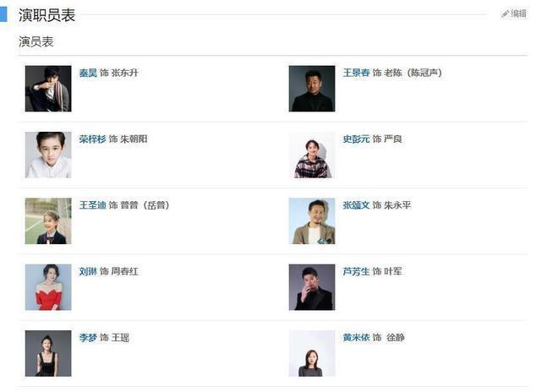Click 王景春's portrait thumbnail
This screenshot has width=541, height=392.
(312, 89)
